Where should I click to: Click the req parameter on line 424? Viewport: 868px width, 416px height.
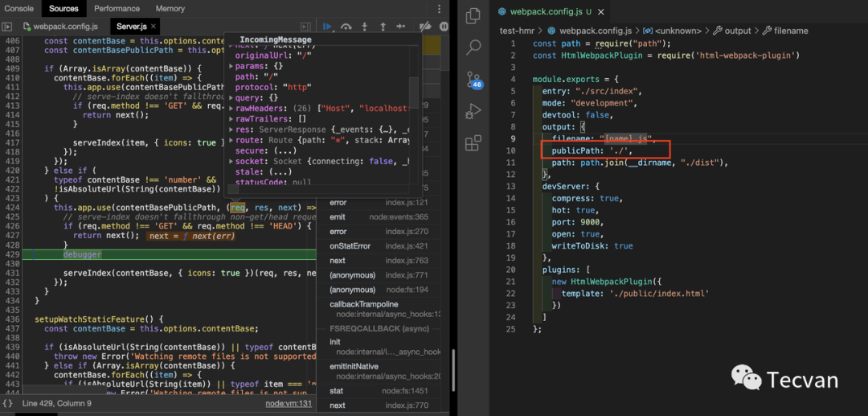[x=237, y=208]
